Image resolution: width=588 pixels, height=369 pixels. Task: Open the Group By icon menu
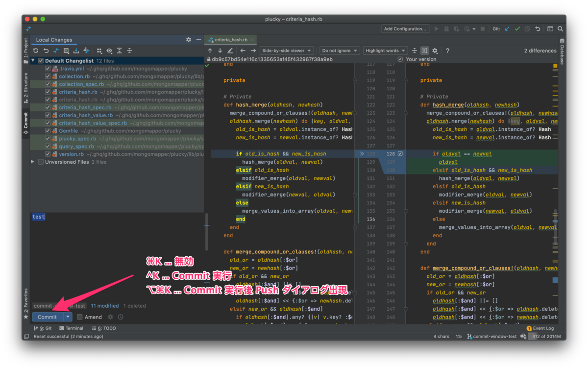99,50
